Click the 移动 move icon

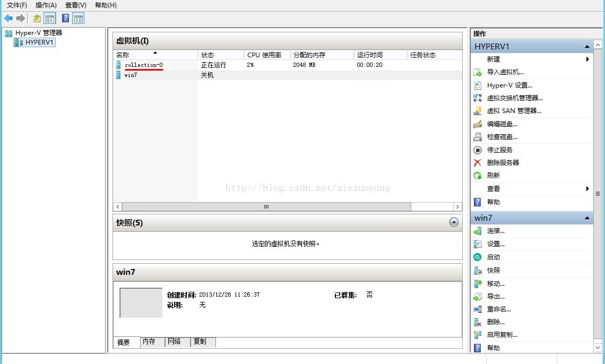click(478, 283)
